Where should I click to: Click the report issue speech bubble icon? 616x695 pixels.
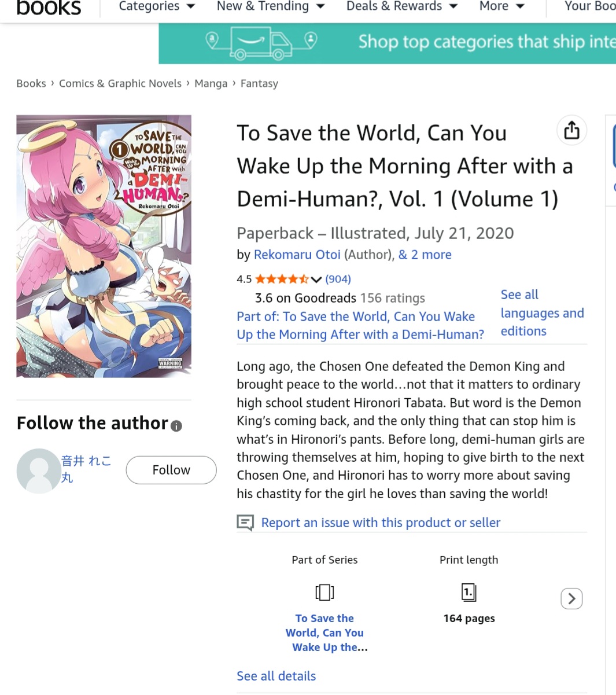(245, 523)
